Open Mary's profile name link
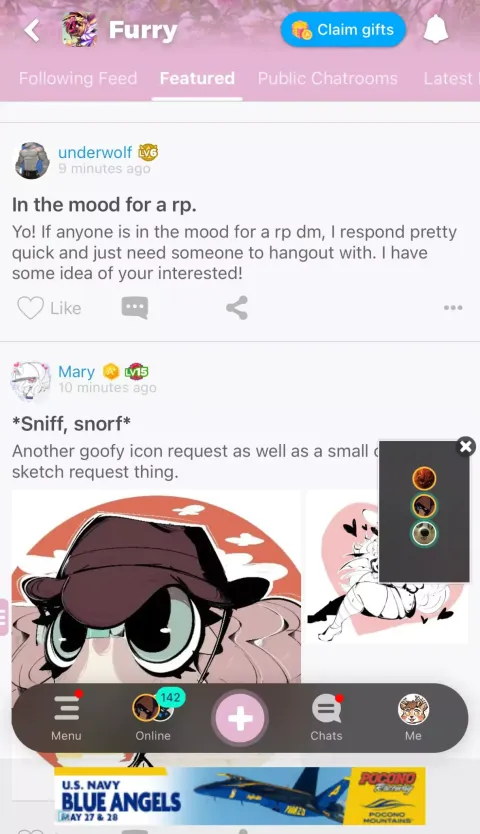This screenshot has height=834, width=480. pyautogui.click(x=76, y=371)
